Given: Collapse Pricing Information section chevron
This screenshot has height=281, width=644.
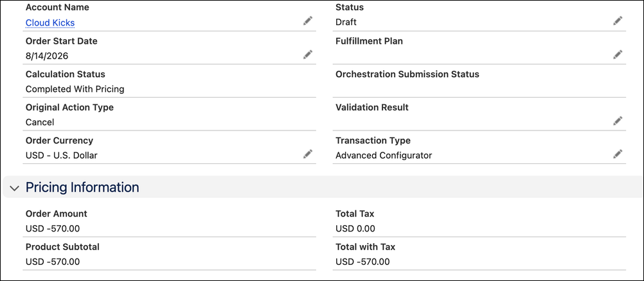Looking at the screenshot, I should point(14,188).
